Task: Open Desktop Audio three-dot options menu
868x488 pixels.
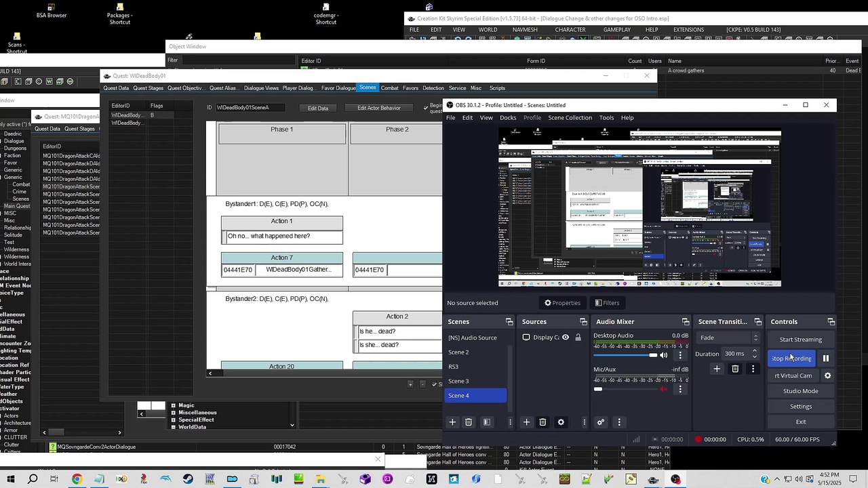Action: click(680, 355)
